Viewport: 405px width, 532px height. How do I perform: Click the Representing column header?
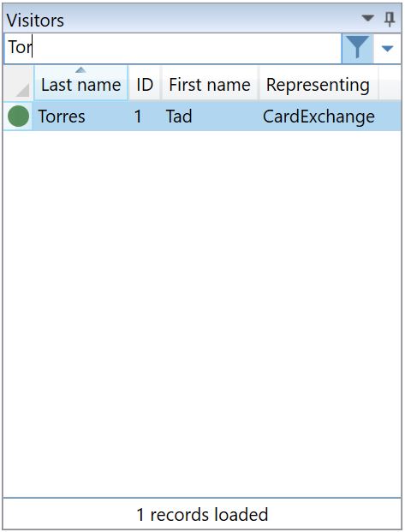click(x=318, y=83)
